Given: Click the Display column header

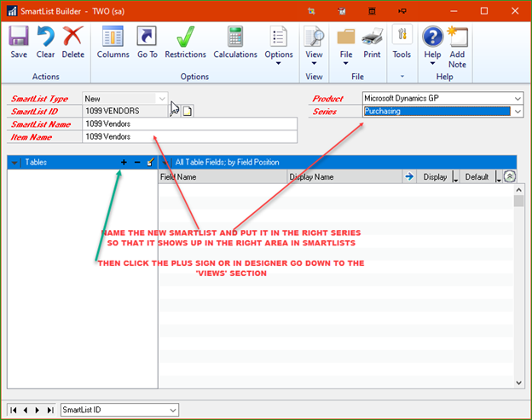Looking at the screenshot, I should click(435, 177).
